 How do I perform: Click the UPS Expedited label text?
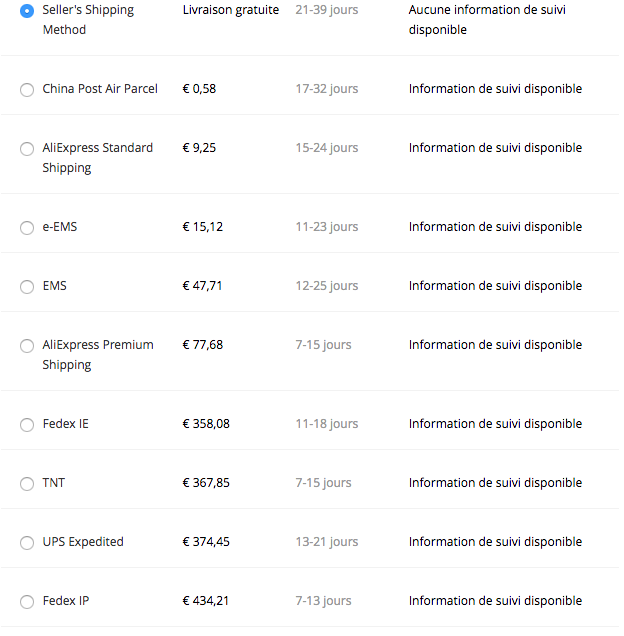click(83, 542)
